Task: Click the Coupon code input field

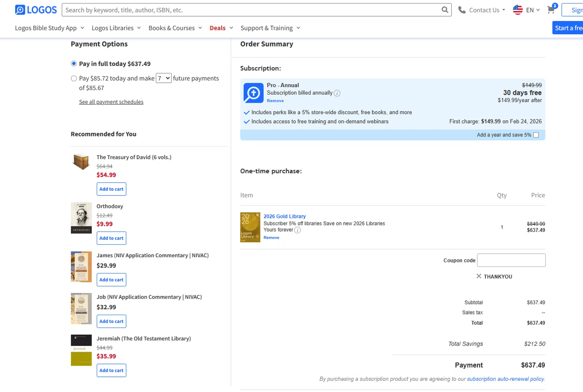Action: click(511, 260)
